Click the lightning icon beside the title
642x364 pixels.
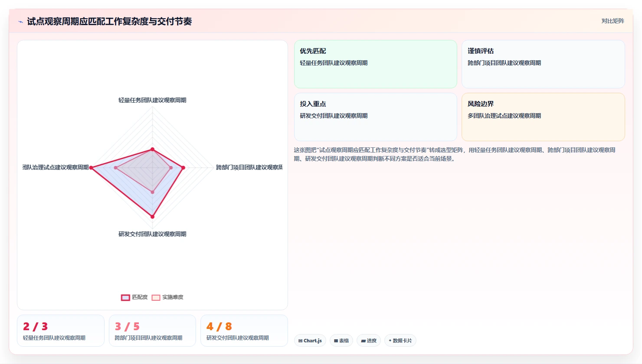coord(20,22)
